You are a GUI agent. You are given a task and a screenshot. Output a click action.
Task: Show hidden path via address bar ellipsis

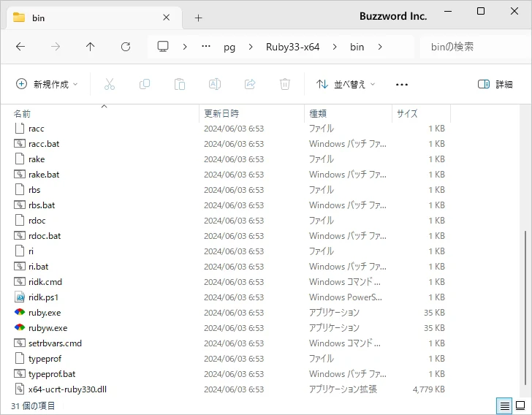[206, 46]
